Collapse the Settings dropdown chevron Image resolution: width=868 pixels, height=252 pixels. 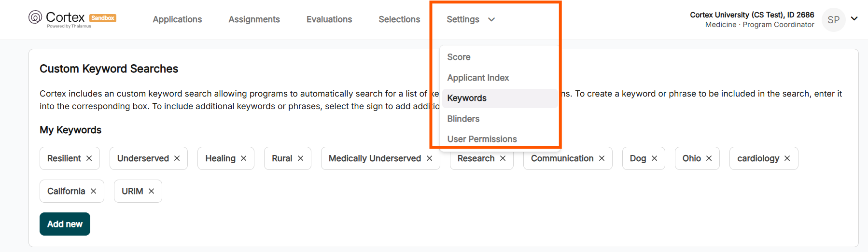tap(491, 19)
